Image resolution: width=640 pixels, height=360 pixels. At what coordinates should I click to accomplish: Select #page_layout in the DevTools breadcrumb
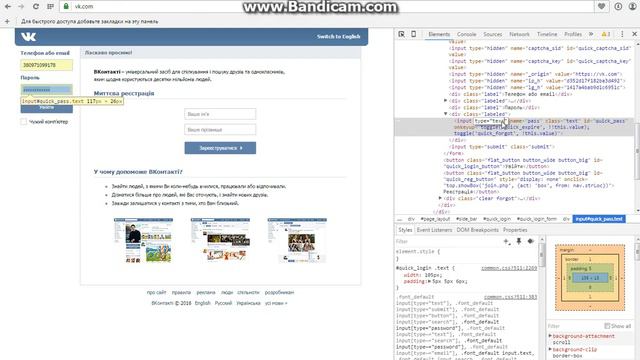coord(435,219)
